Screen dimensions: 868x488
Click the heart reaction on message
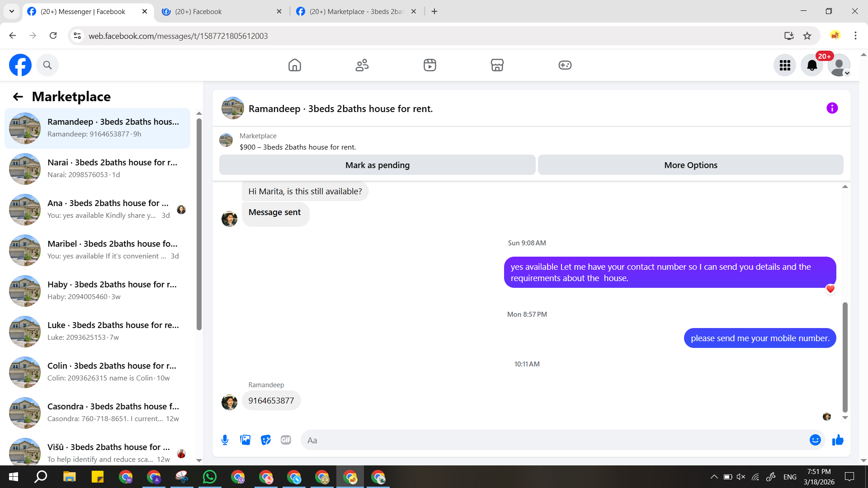point(830,289)
